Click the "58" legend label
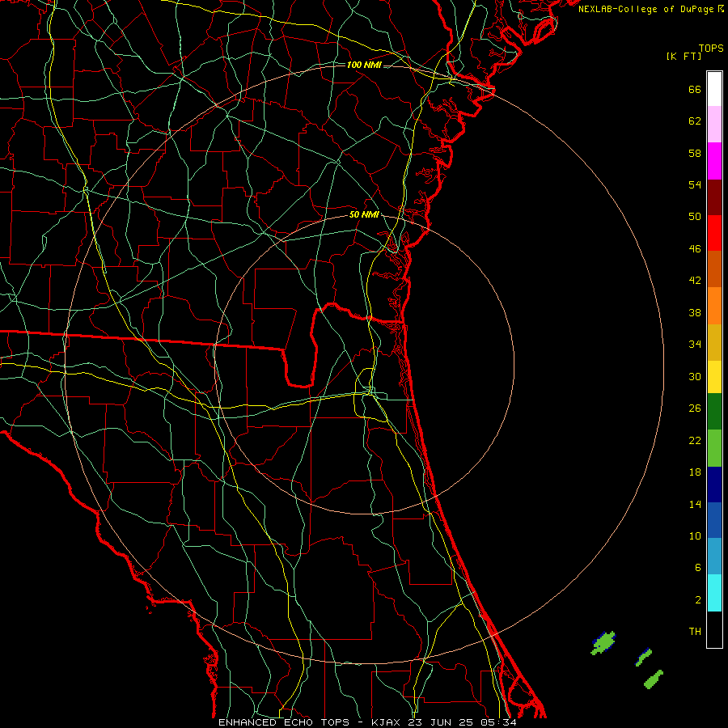 click(x=695, y=153)
